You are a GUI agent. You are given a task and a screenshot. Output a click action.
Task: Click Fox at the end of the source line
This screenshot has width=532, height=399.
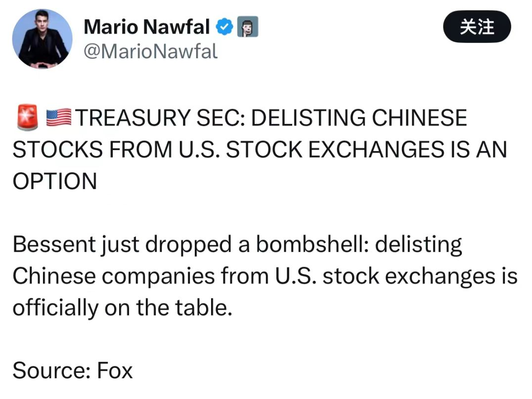[x=115, y=370]
